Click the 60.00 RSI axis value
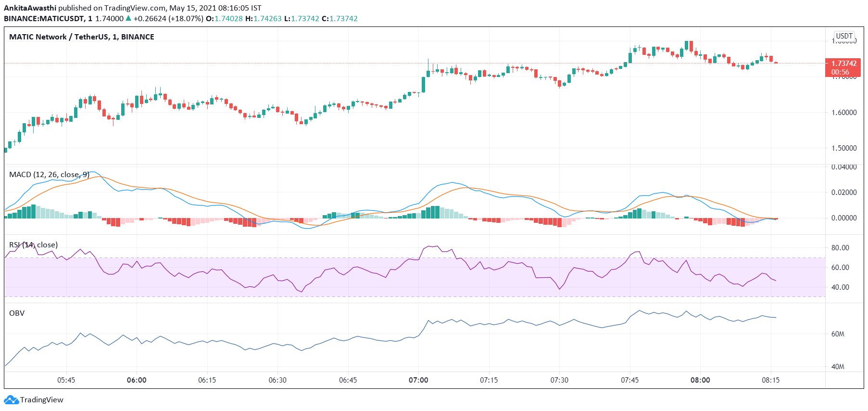Screen dimensions: 868x411 [x=840, y=268]
